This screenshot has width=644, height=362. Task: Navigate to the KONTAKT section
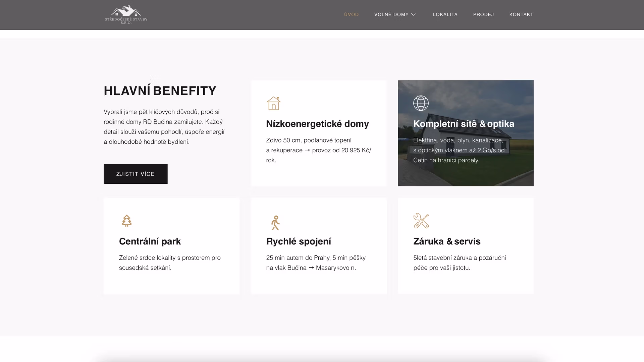[521, 14]
